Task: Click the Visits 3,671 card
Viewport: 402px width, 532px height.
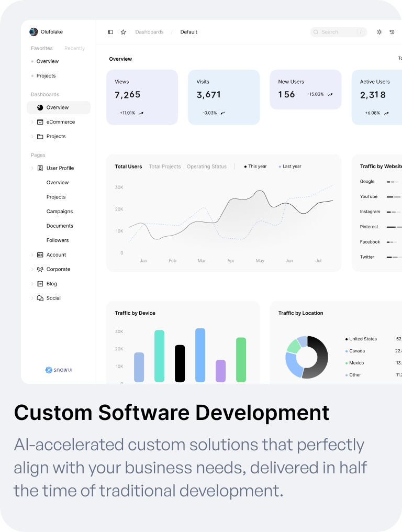Action: 224,97
